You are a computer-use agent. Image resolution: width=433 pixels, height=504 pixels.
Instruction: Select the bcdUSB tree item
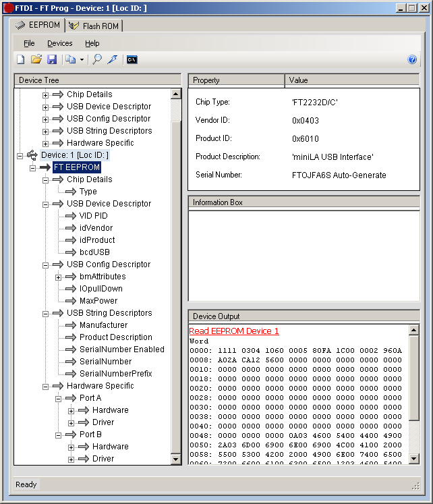(x=94, y=252)
